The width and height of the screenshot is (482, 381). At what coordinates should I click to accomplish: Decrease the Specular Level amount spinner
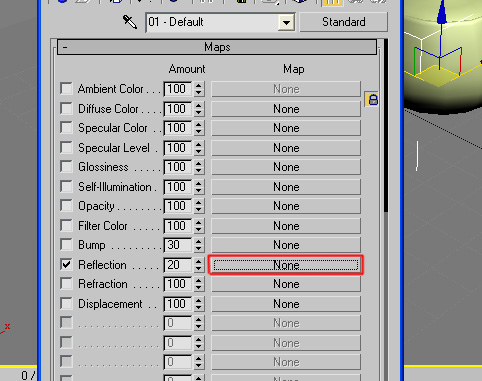tap(199, 152)
